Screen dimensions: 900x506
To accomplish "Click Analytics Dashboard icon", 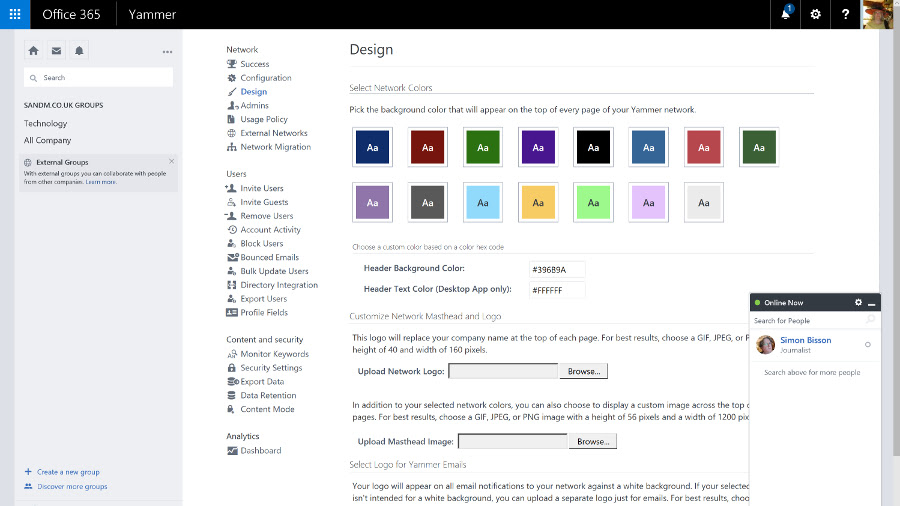I will [x=232, y=450].
